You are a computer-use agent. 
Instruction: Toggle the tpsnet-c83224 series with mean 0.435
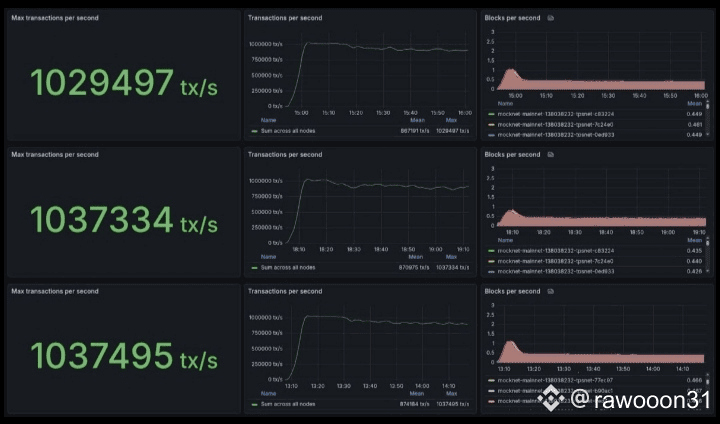pos(556,251)
